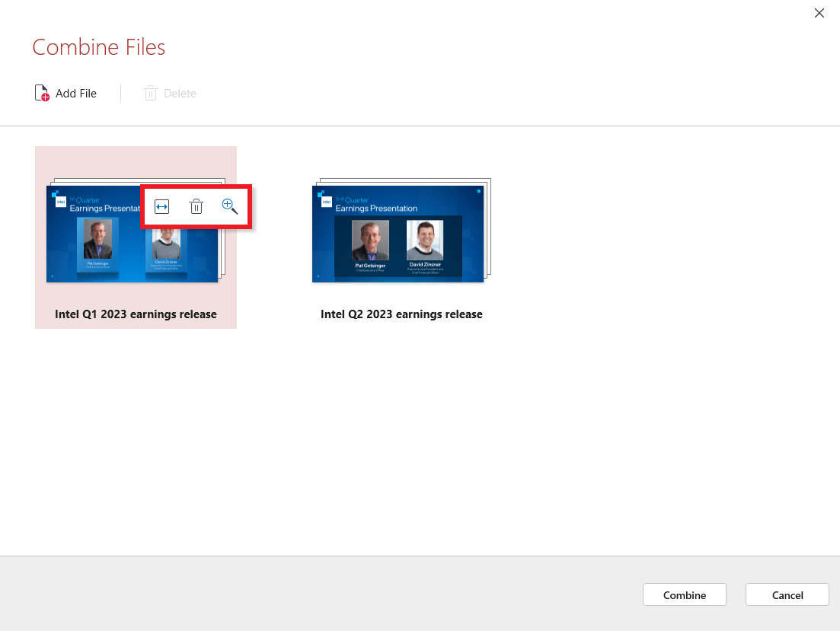Click the Combine button
Image resolution: width=840 pixels, height=631 pixels.
(x=684, y=594)
